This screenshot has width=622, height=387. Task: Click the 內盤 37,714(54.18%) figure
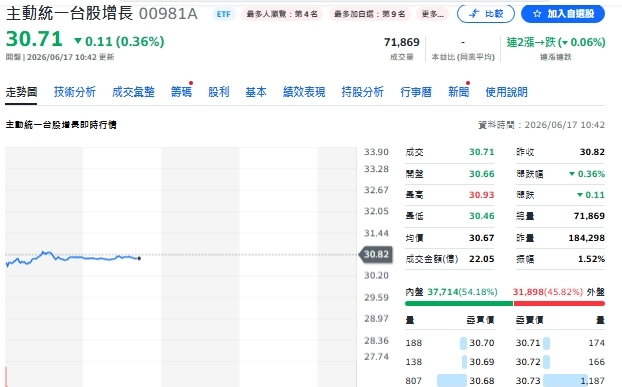pos(462,292)
